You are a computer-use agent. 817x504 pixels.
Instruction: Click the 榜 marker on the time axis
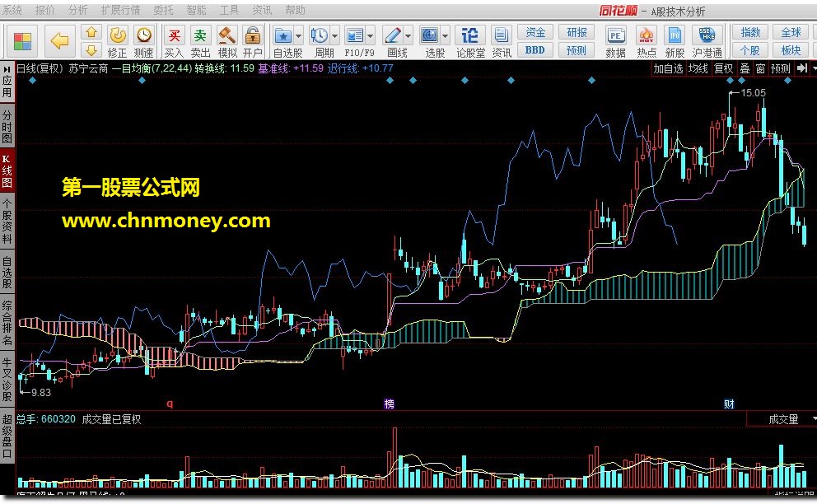click(x=390, y=404)
